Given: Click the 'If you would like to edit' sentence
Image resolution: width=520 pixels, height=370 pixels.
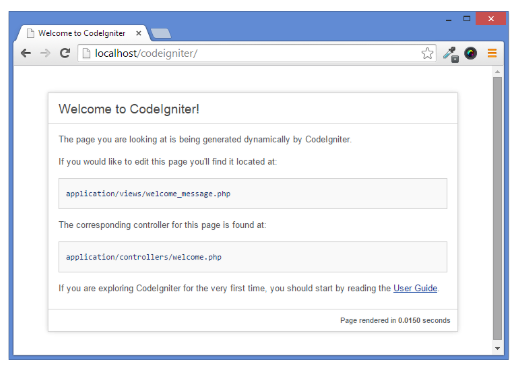Looking at the screenshot, I should coord(168,162).
